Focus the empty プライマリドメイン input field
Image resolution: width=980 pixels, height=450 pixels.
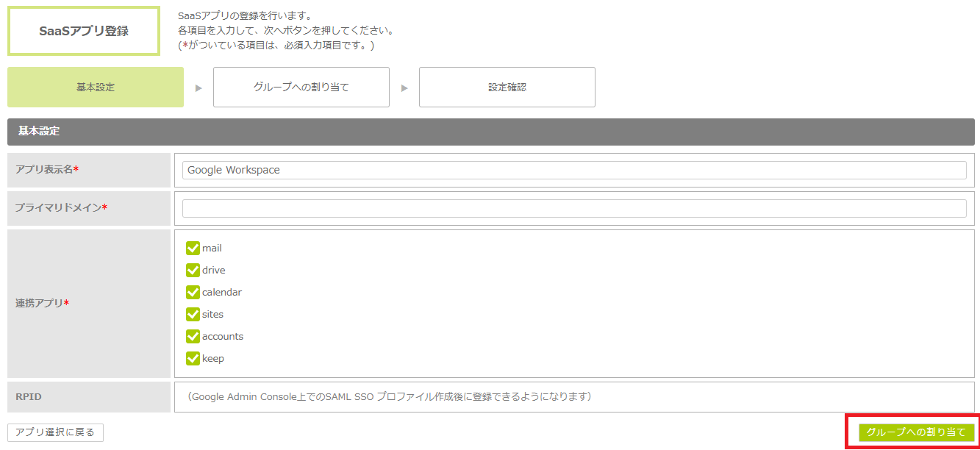pyautogui.click(x=573, y=208)
